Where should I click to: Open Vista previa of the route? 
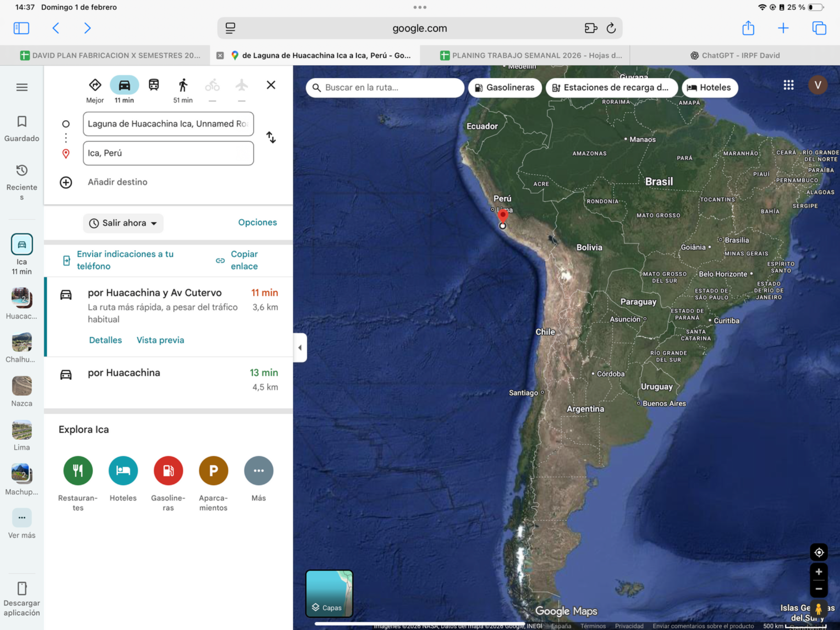coord(160,340)
